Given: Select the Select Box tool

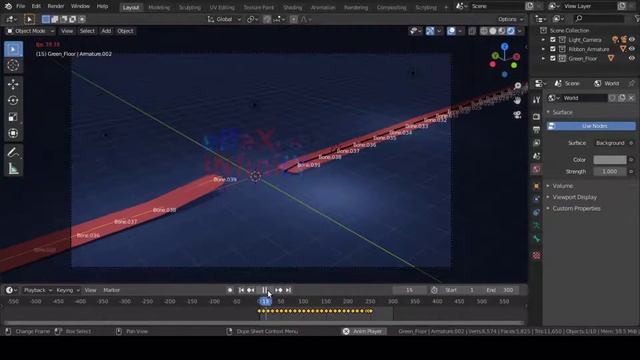Looking at the screenshot, I should (x=13, y=49).
